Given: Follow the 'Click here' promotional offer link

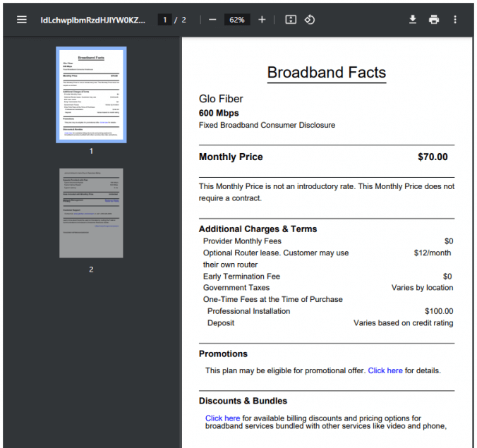Looking at the screenshot, I should pyautogui.click(x=385, y=370).
